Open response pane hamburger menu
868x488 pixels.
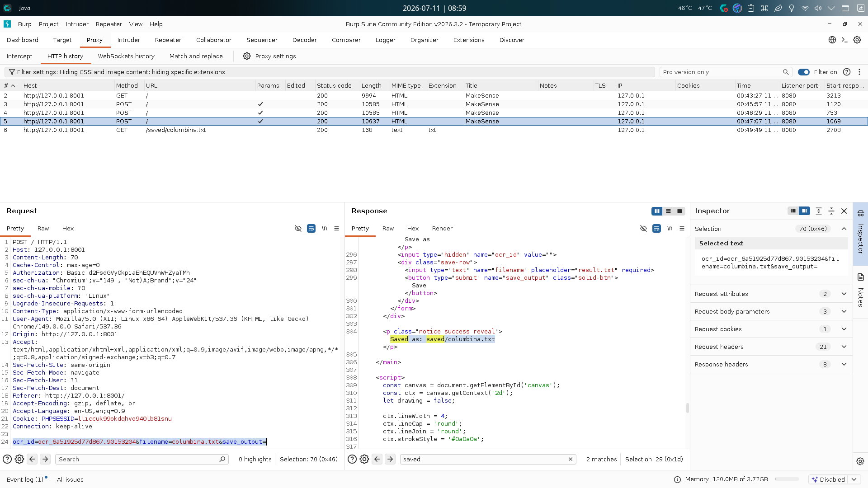coord(682,229)
